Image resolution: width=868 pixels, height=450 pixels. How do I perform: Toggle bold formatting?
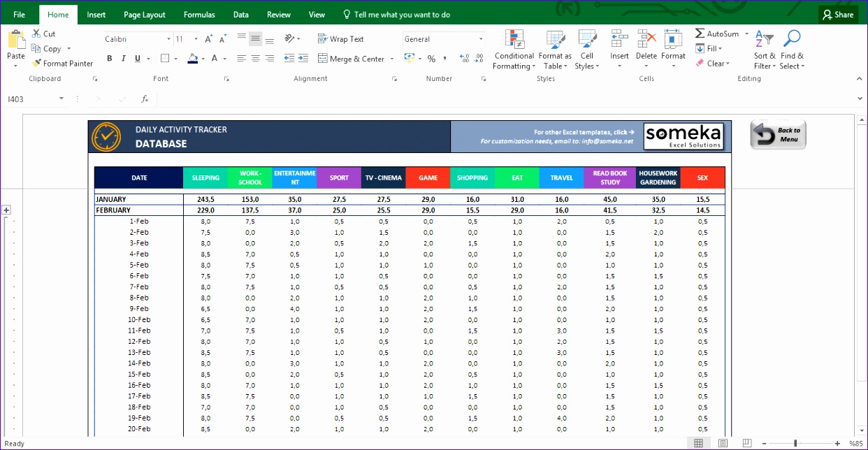point(109,59)
